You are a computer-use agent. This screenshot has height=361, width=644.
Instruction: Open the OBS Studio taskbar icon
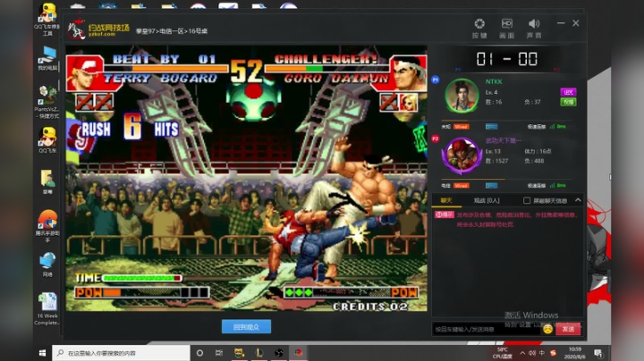point(279,353)
